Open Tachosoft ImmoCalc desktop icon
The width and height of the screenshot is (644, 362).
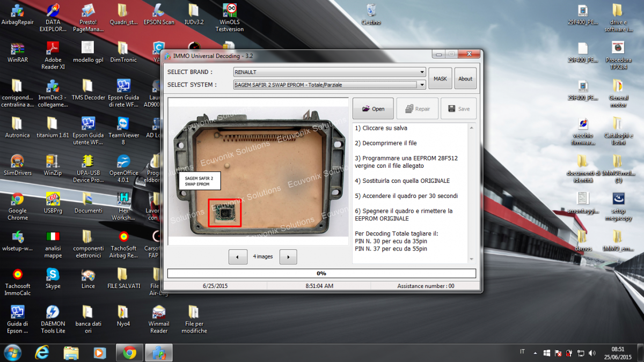(17, 281)
